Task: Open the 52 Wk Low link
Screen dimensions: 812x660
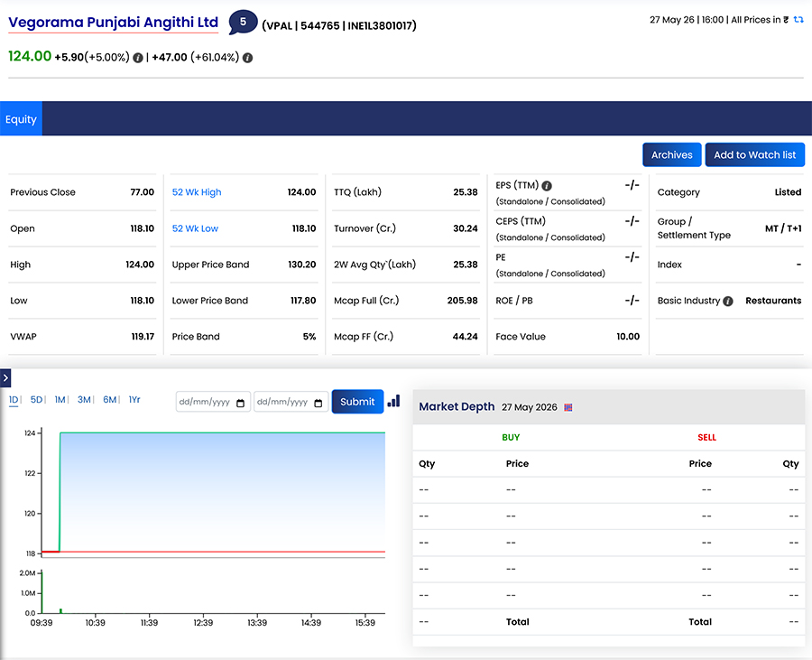Action: click(195, 228)
